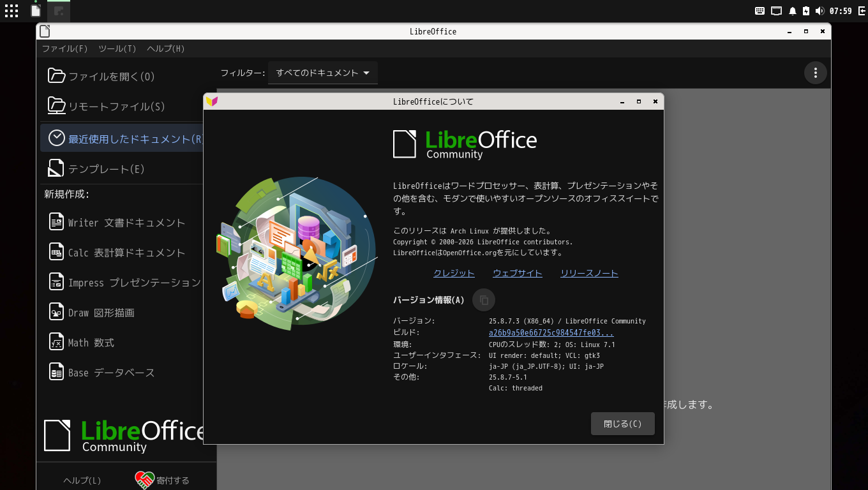
Task: Click the build hash link a26b9a50e66725c984547fe03...
Action: (x=551, y=332)
